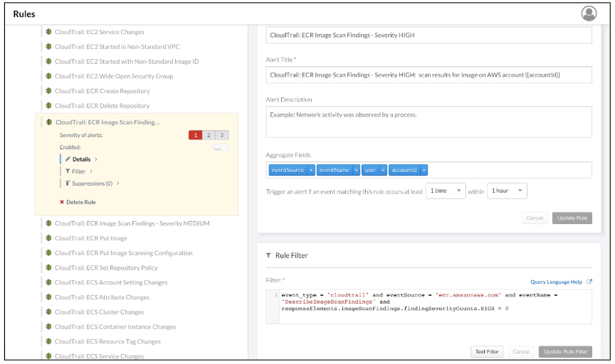The image size is (615, 364).
Task: Click icon beside ECR Delete Repository rule
Action: click(x=48, y=106)
